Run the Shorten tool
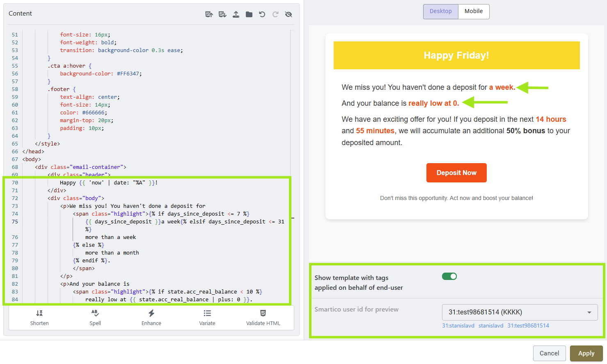607x364 pixels. (x=39, y=318)
